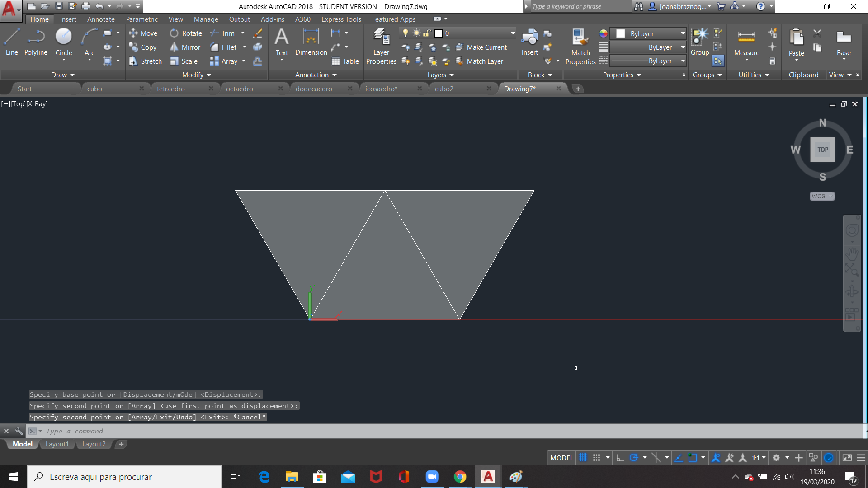Viewport: 868px width, 488px height.
Task: Select the Polyline tool
Action: tap(36, 42)
